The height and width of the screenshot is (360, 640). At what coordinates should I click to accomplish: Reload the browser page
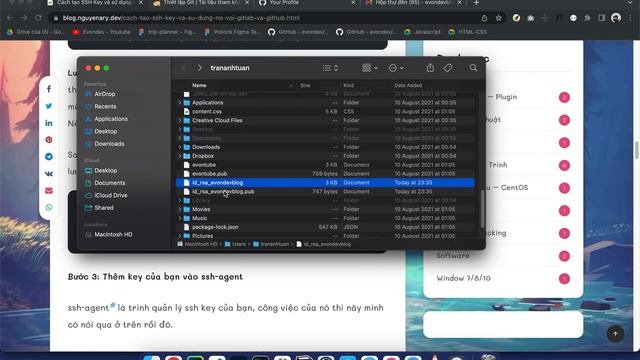(38, 18)
